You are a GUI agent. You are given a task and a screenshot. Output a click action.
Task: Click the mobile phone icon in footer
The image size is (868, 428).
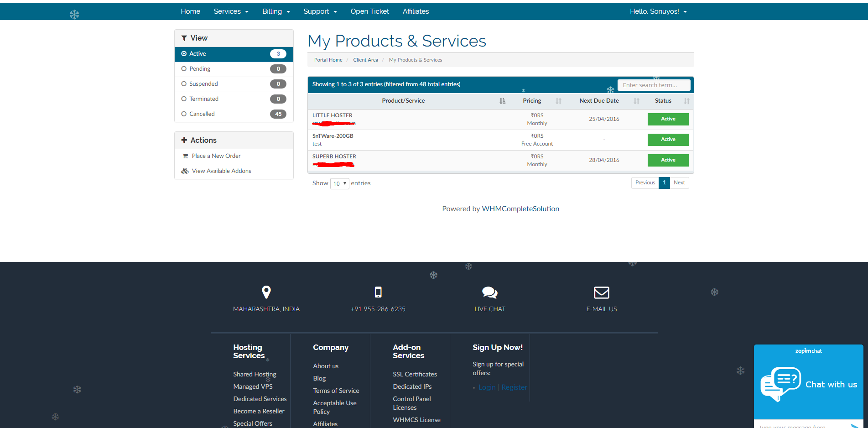pos(378,292)
